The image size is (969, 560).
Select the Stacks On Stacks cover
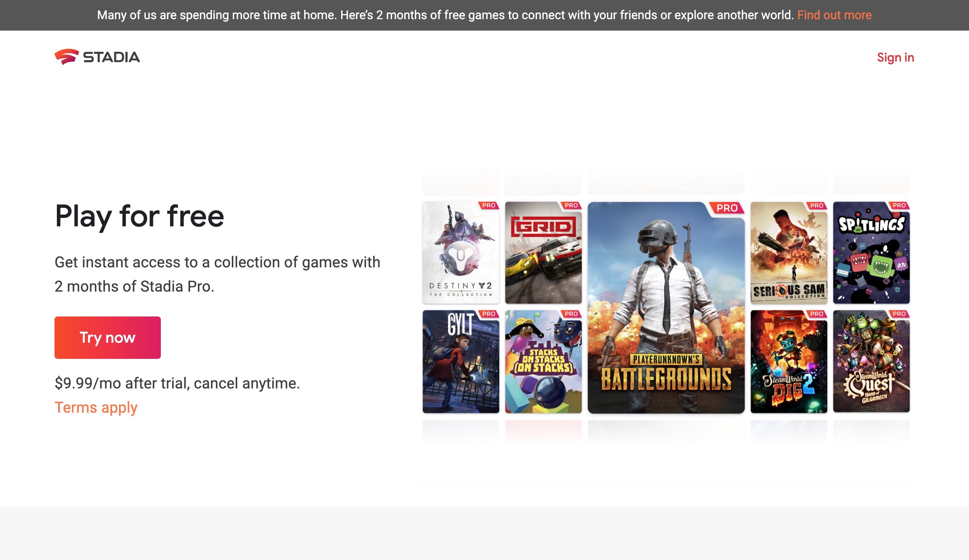click(x=543, y=363)
